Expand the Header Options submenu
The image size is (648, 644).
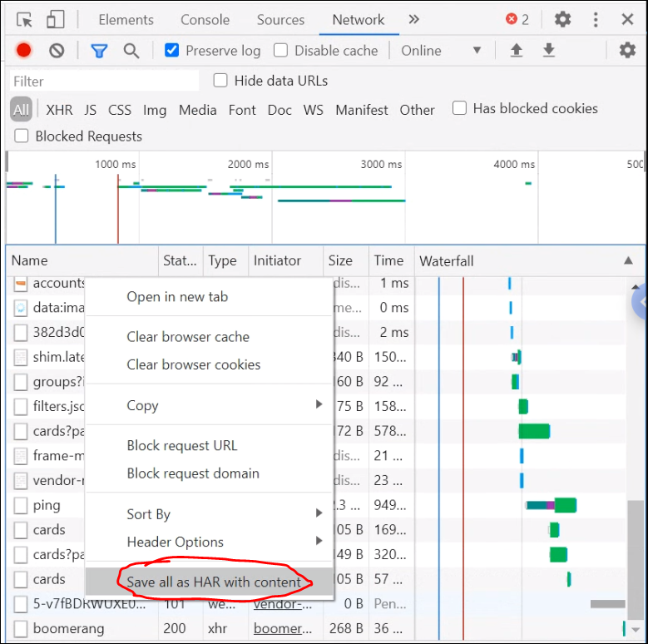click(209, 542)
